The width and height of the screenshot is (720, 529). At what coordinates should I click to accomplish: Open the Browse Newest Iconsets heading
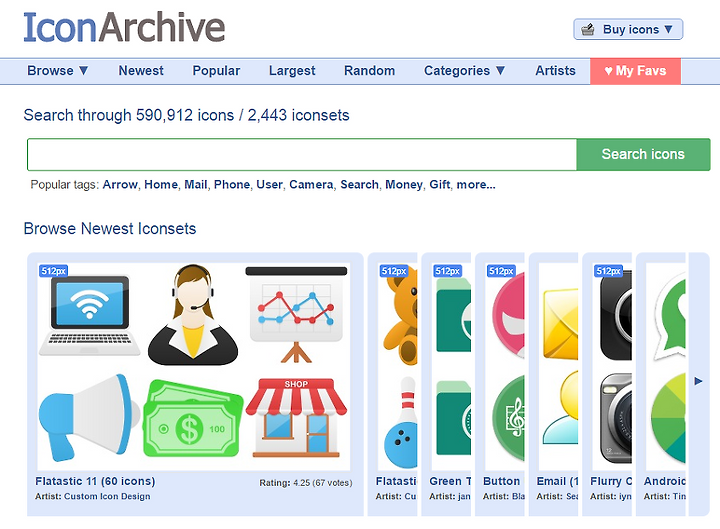pos(110,229)
